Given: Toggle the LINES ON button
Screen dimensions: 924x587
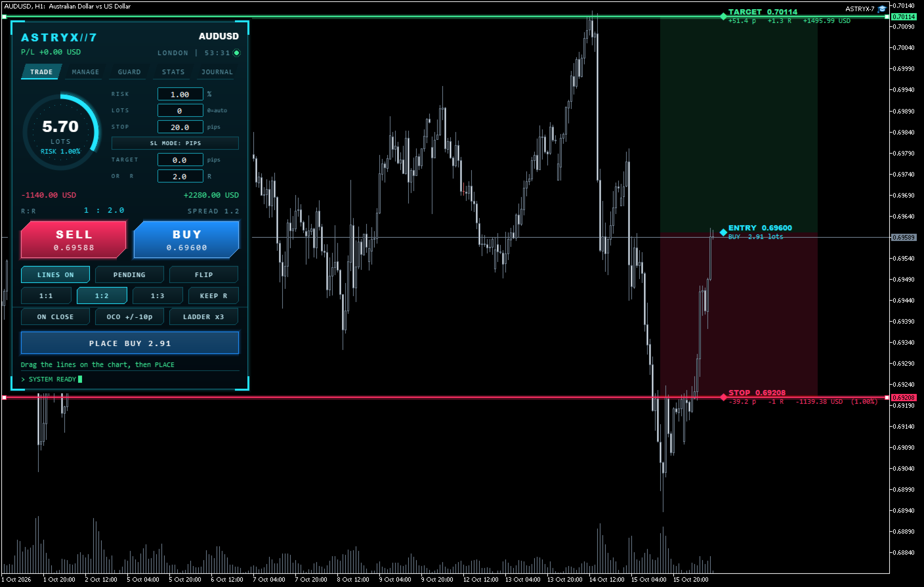Looking at the screenshot, I should (x=56, y=275).
